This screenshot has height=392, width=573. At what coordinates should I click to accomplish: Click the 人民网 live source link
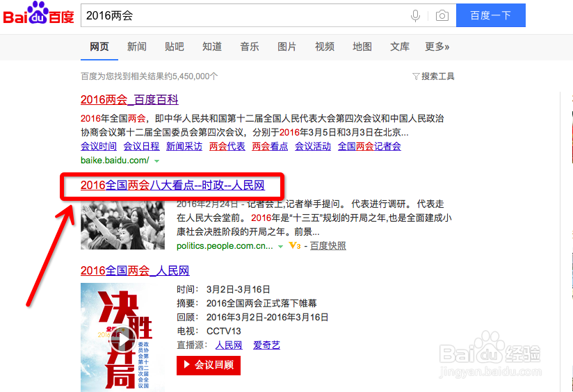coord(229,345)
